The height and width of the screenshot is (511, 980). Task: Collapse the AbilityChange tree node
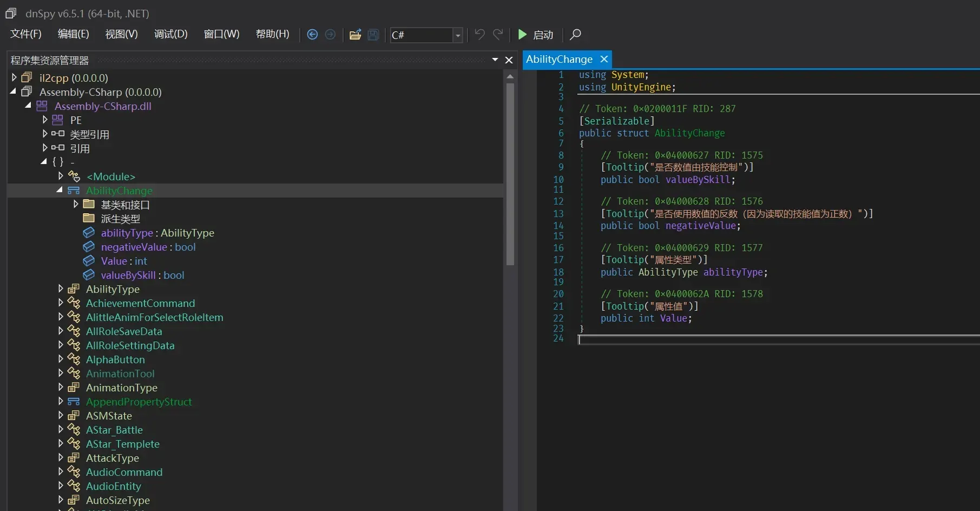[60, 190]
